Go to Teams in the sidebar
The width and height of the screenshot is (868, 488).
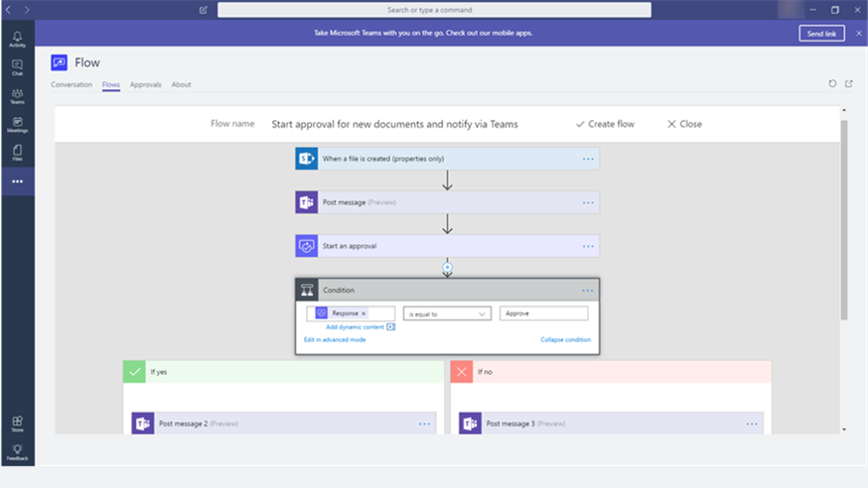click(17, 96)
